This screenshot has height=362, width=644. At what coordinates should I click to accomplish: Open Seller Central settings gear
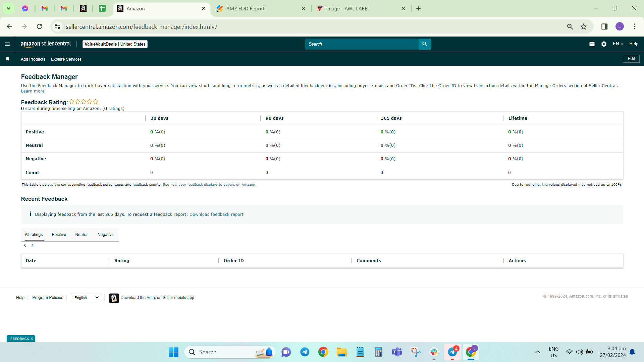(x=604, y=44)
